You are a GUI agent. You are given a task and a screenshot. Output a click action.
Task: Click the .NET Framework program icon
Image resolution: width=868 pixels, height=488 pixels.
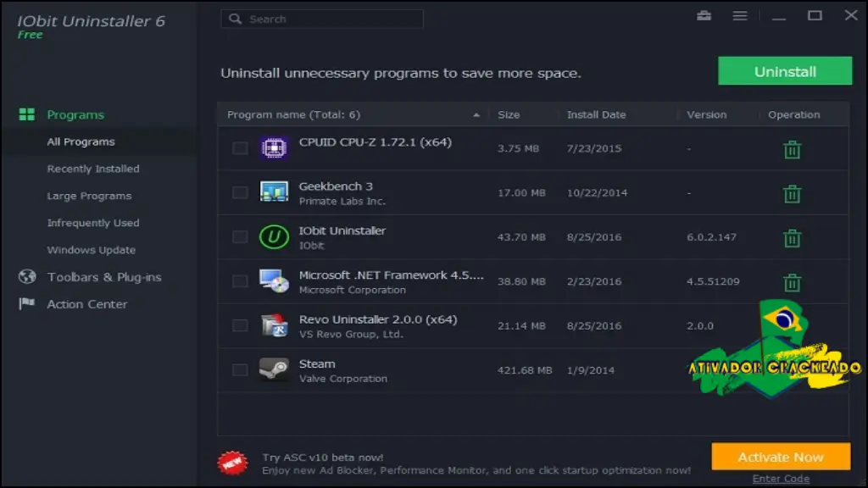pyautogui.click(x=274, y=281)
